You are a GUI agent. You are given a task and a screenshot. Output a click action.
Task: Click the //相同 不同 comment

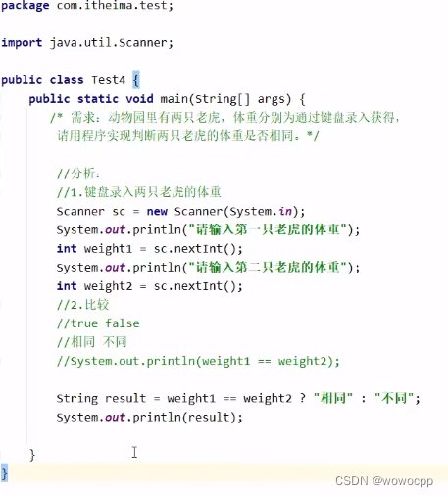[92, 342]
